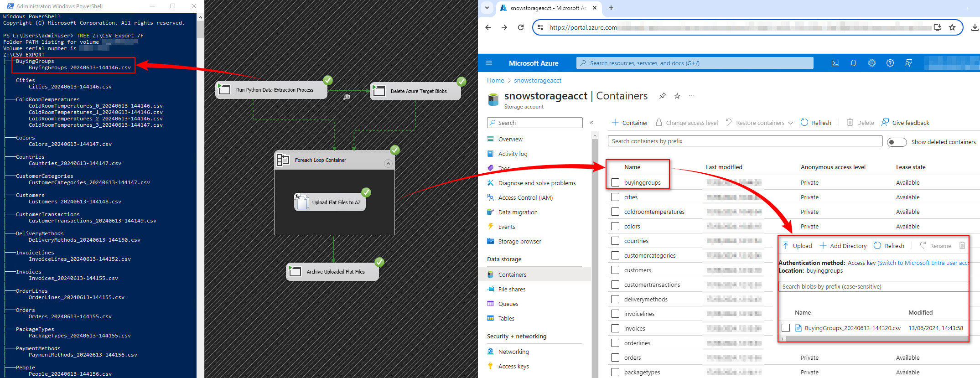
Task: Open browser downloads icon
Action: 975,27
